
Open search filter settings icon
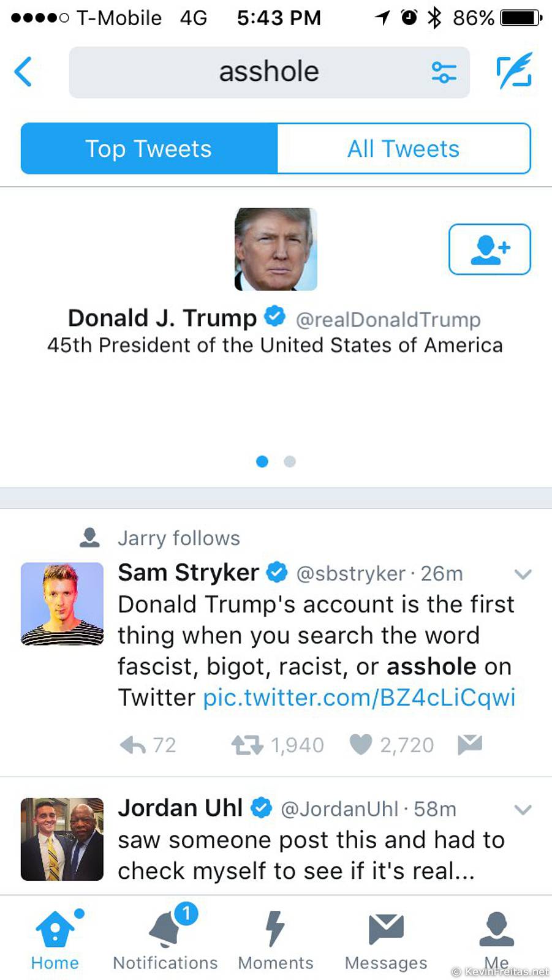pyautogui.click(x=444, y=72)
